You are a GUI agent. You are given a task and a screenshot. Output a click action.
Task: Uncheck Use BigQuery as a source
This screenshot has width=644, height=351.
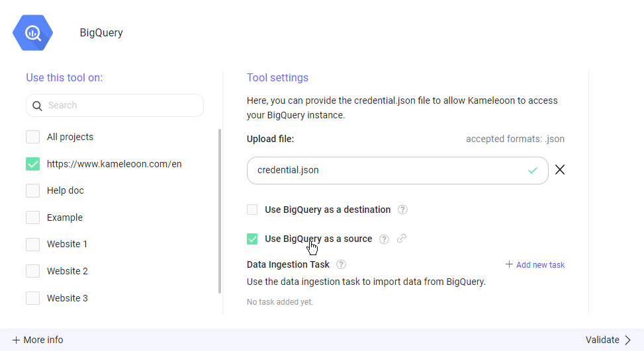[252, 239]
